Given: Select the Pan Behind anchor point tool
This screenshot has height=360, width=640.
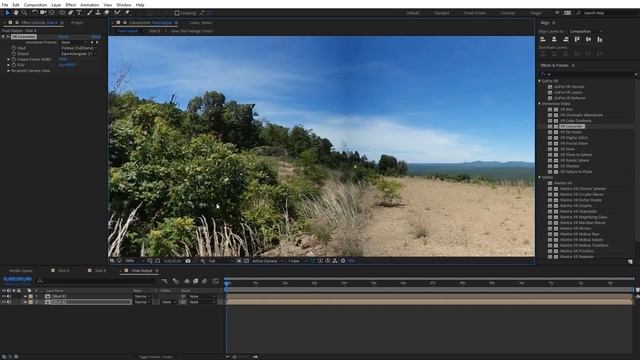Looking at the screenshot, I should click(x=52, y=13).
